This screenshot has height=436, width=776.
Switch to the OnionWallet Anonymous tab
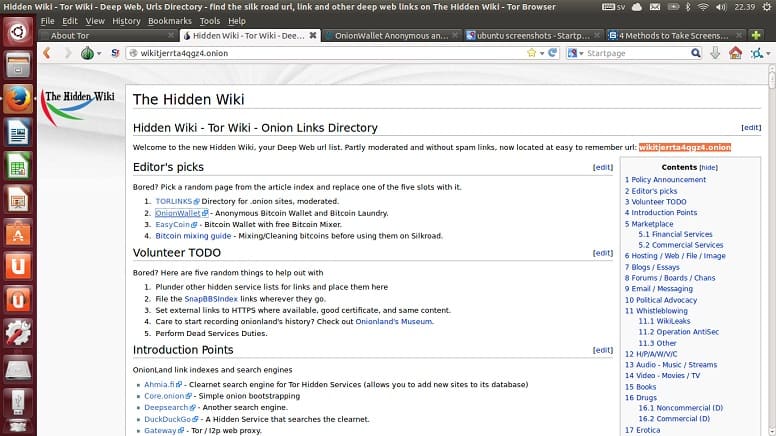391,36
